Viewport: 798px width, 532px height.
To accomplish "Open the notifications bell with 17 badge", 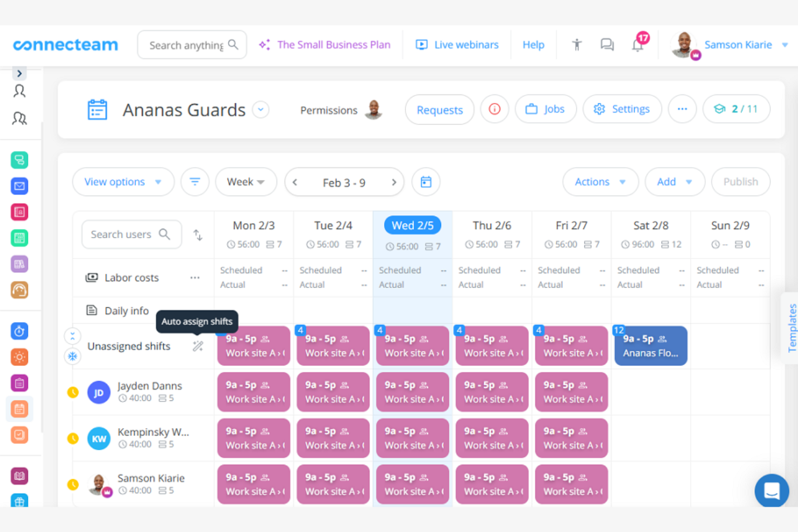I will click(x=638, y=44).
